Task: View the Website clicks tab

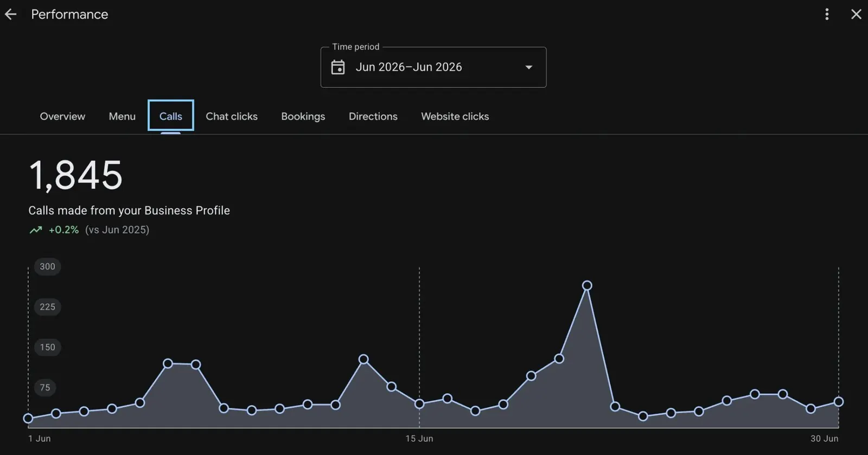Action: [455, 116]
